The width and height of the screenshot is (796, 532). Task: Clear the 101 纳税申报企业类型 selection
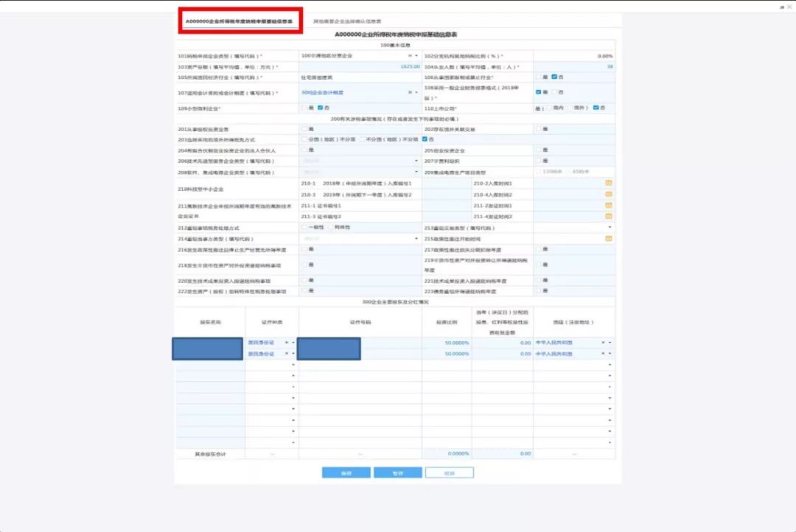click(x=410, y=56)
